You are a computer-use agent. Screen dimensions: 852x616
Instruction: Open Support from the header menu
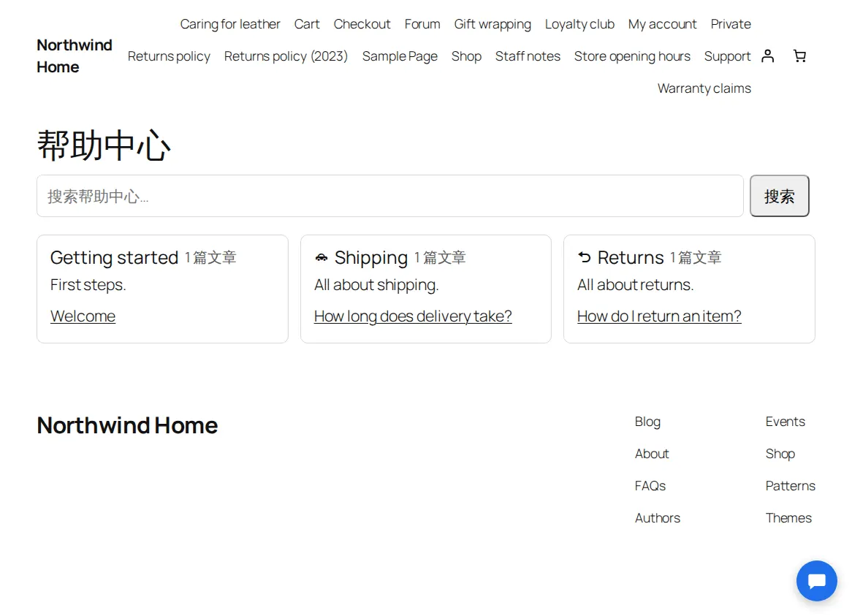point(728,56)
